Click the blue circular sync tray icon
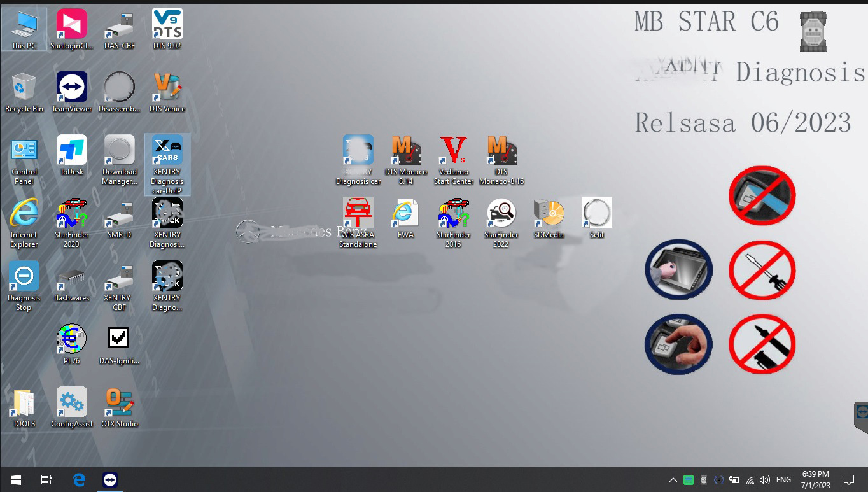This screenshot has width=868, height=492. pyautogui.click(x=719, y=480)
